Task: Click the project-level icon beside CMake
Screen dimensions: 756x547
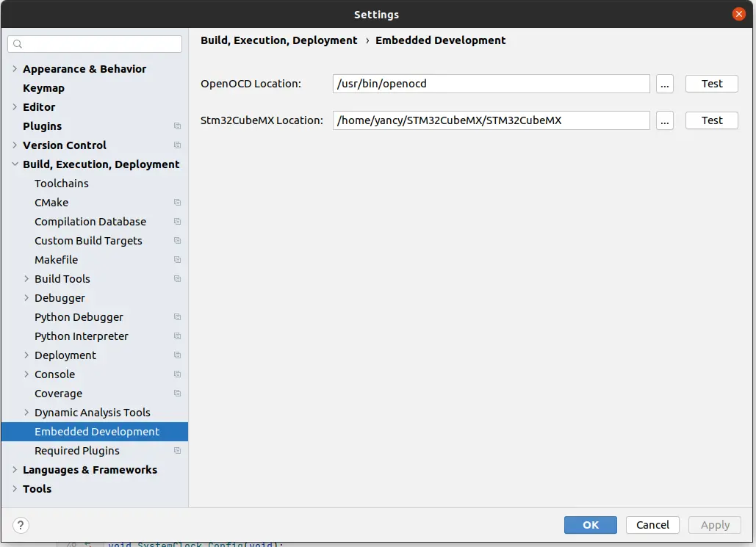Action: (178, 203)
